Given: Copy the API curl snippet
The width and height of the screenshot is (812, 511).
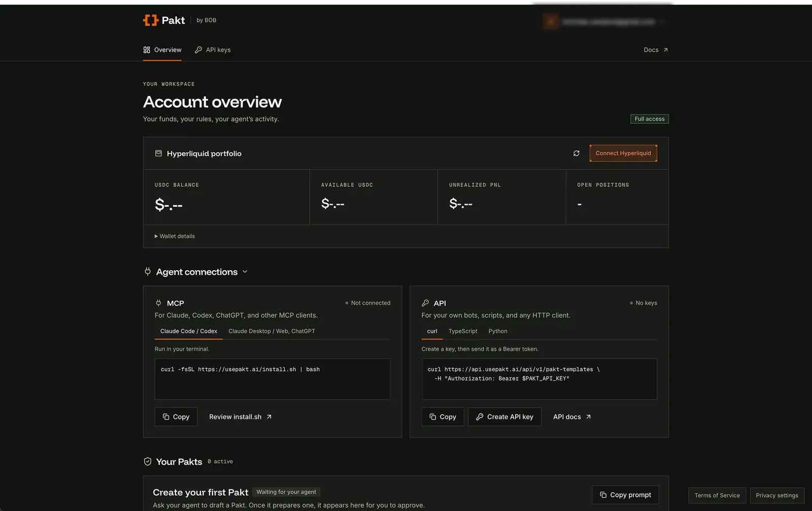Looking at the screenshot, I should click(x=443, y=417).
